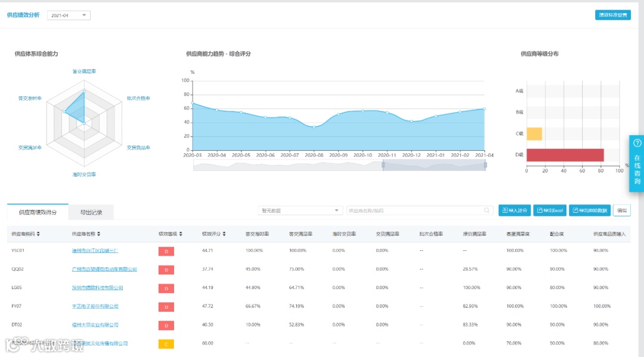Sort by 绩效等级 column arrows
Viewport: 644px width, 357px height.
coord(181,234)
